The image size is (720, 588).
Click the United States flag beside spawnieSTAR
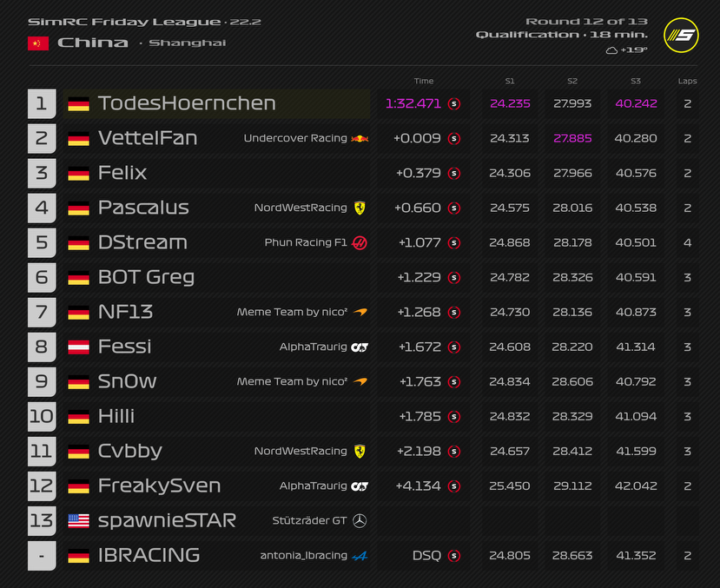[79, 520]
